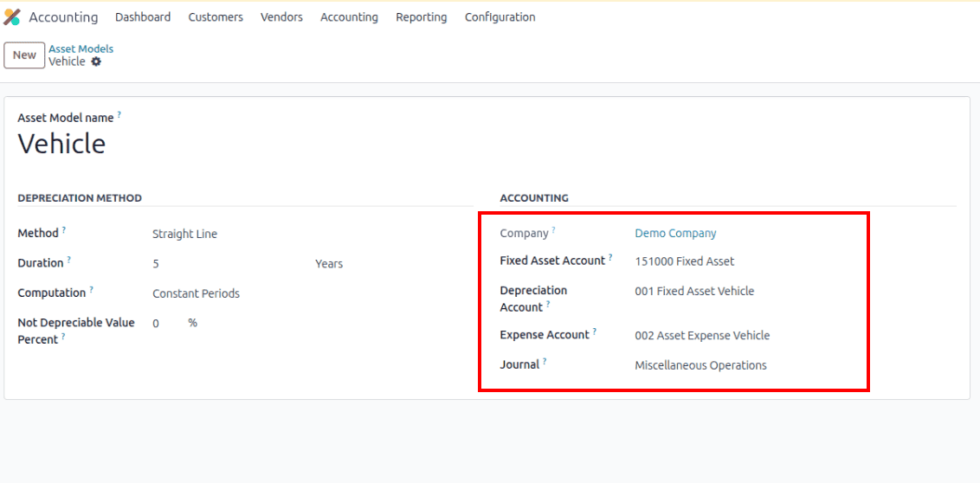The width and height of the screenshot is (980, 483).
Task: Click the New button
Action: (x=24, y=55)
